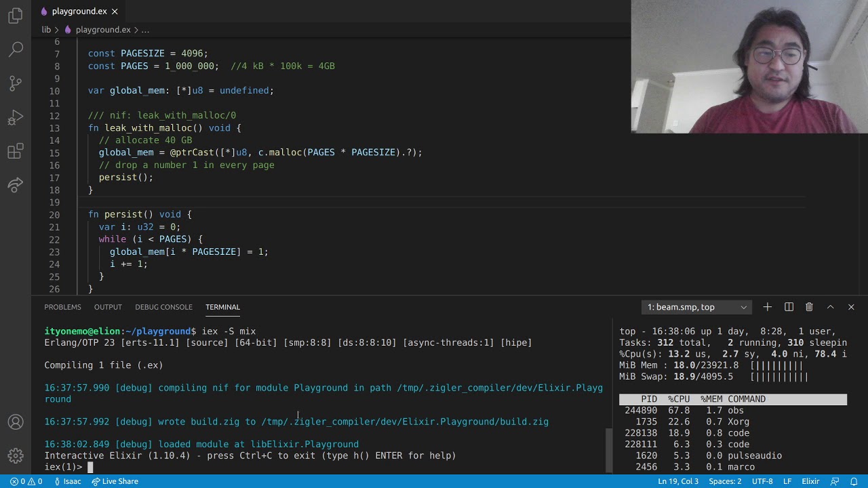Change indentation via 'Spaces: 2'
868x488 pixels.
725,481
